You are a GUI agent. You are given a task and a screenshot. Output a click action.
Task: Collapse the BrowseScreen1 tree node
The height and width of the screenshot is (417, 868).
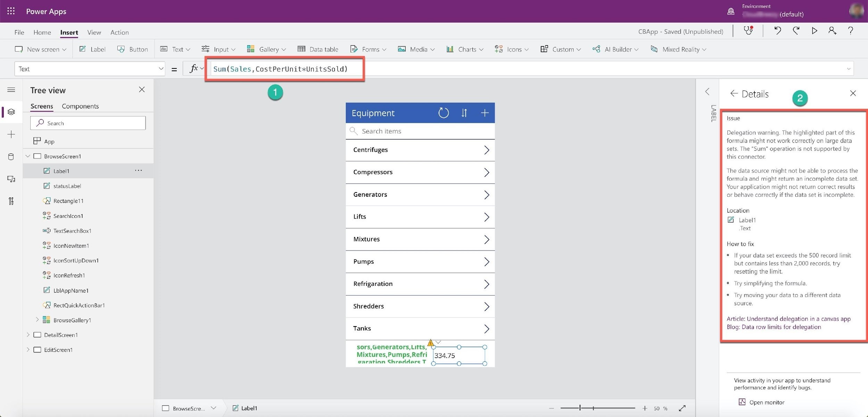click(28, 156)
